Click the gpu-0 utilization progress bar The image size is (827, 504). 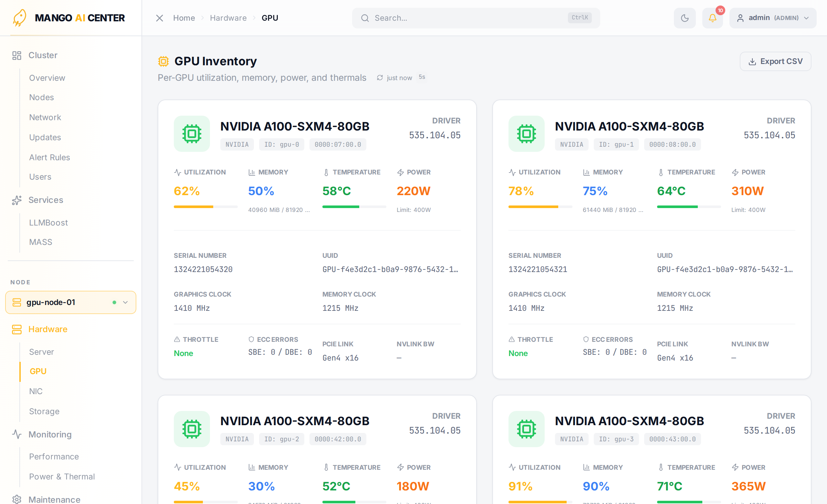206,207
